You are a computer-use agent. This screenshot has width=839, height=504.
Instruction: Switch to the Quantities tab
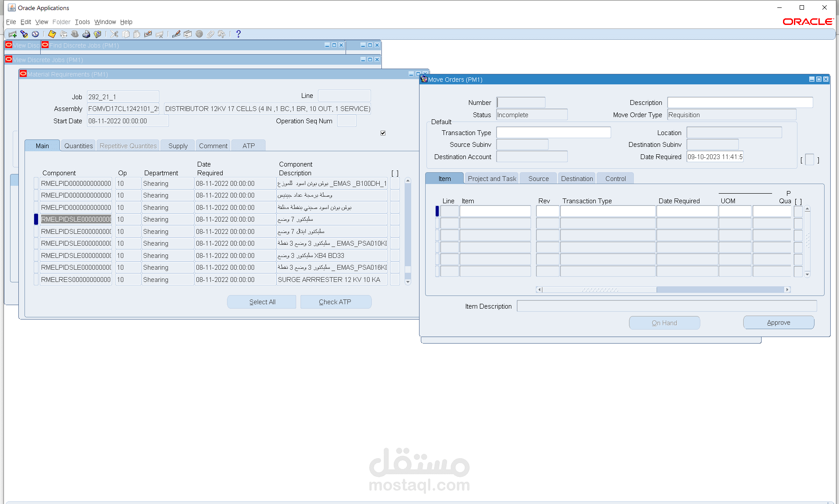pyautogui.click(x=79, y=146)
